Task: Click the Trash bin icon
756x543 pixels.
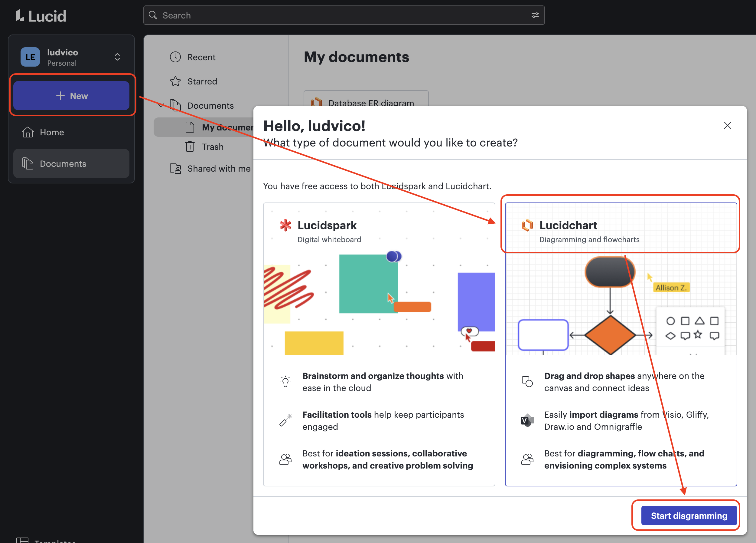Action: click(190, 147)
